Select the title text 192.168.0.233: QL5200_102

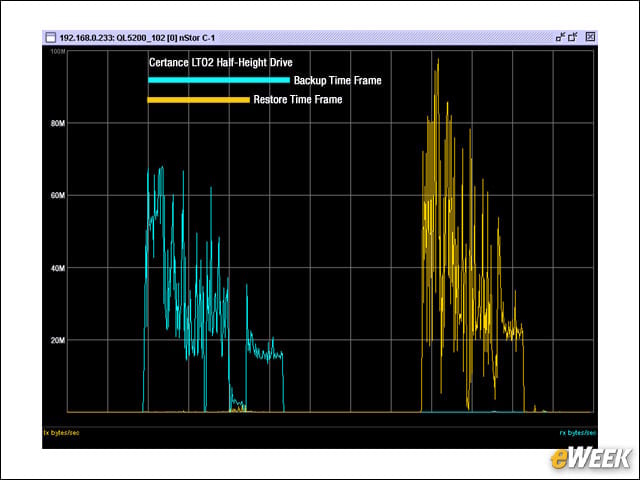click(114, 38)
